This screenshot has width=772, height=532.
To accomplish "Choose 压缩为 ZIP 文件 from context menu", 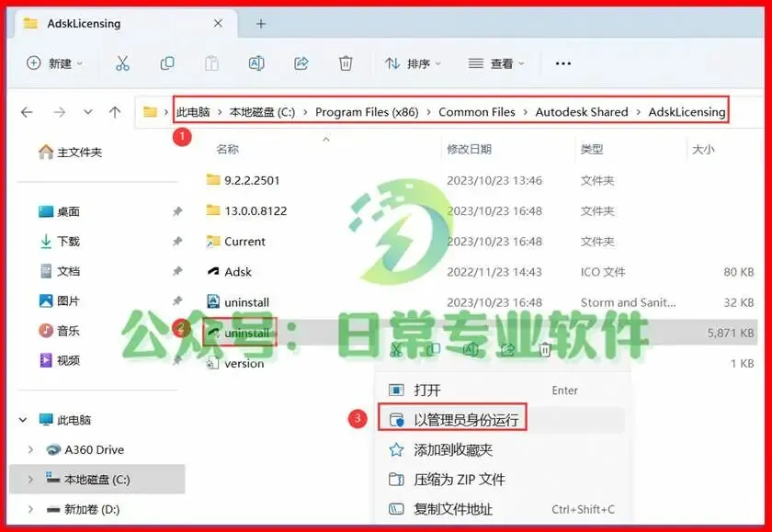I will coord(501,480).
